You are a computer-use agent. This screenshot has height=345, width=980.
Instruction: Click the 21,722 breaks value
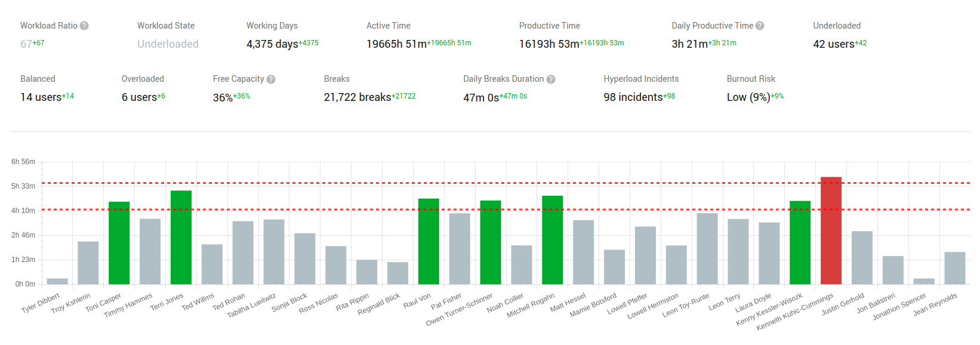[x=357, y=97]
